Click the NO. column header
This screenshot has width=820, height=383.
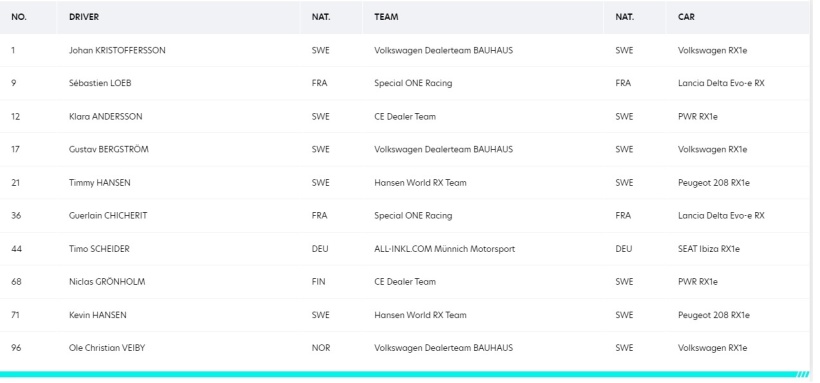(x=19, y=17)
